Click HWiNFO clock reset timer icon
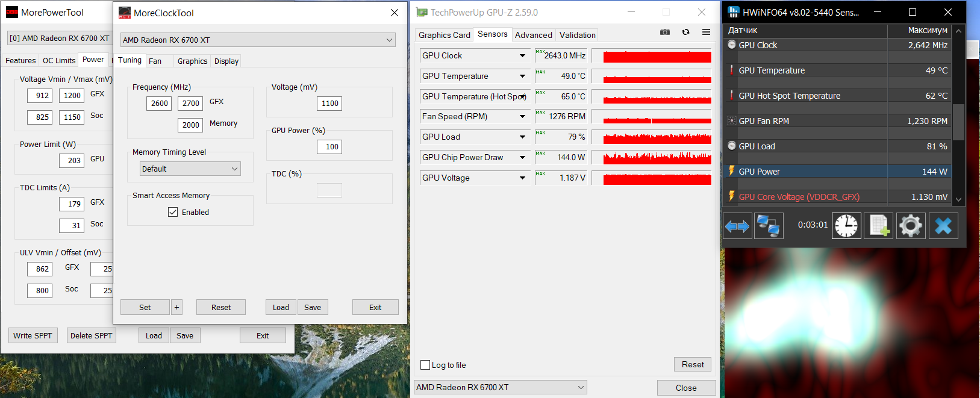 click(846, 226)
